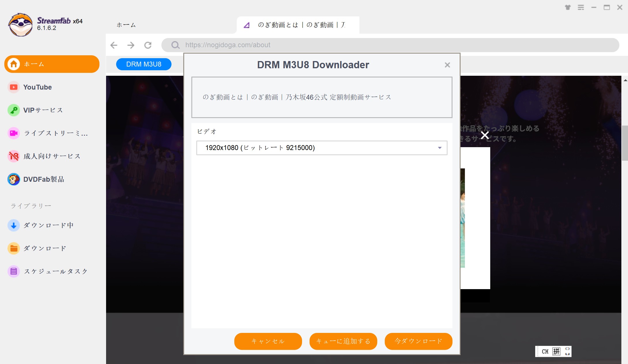Go forward in the browser
628x364 pixels.
click(x=131, y=45)
